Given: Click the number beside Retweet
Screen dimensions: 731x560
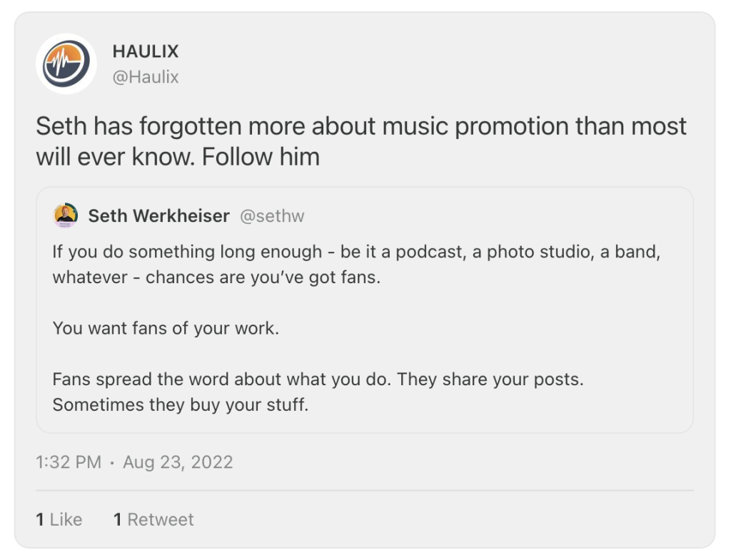Looking at the screenshot, I should 118,519.
